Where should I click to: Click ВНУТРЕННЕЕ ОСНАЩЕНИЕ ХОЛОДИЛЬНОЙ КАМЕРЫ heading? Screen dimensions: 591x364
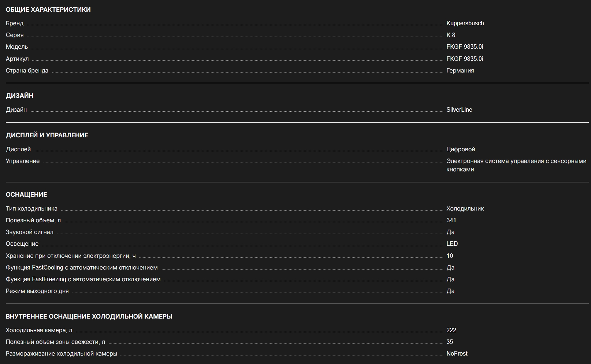(x=89, y=317)
